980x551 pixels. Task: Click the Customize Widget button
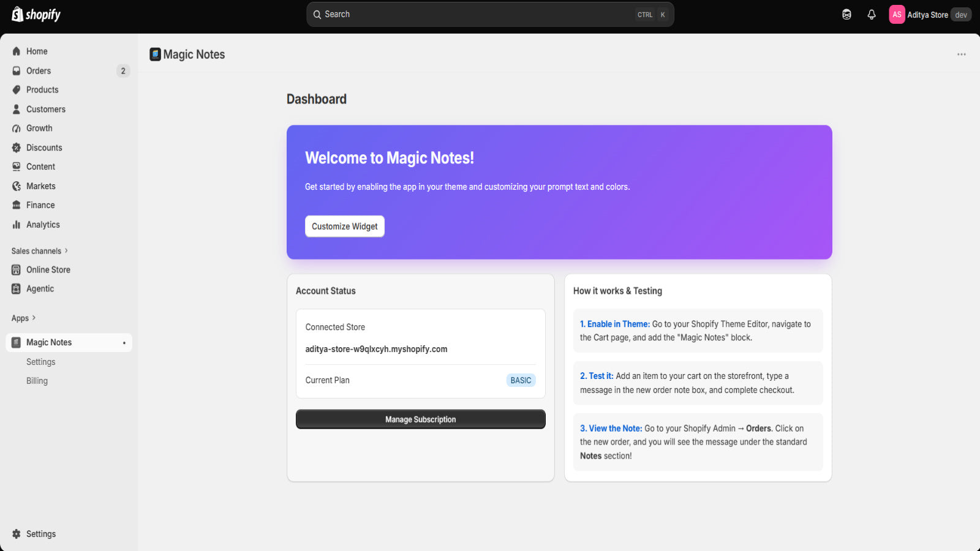coord(345,227)
